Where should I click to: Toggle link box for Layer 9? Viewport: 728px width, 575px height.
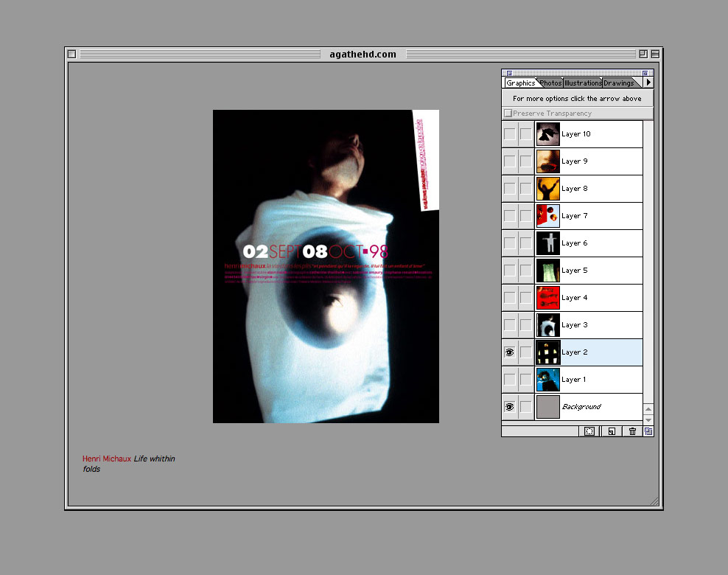(525, 161)
